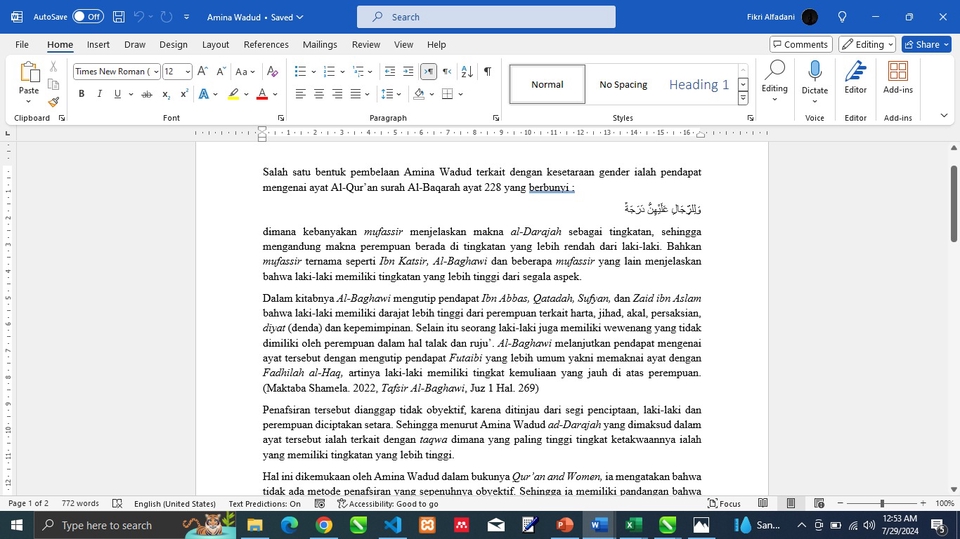The height and width of the screenshot is (539, 960).
Task: Toggle show paragraph marks pilcrow
Action: [487, 72]
